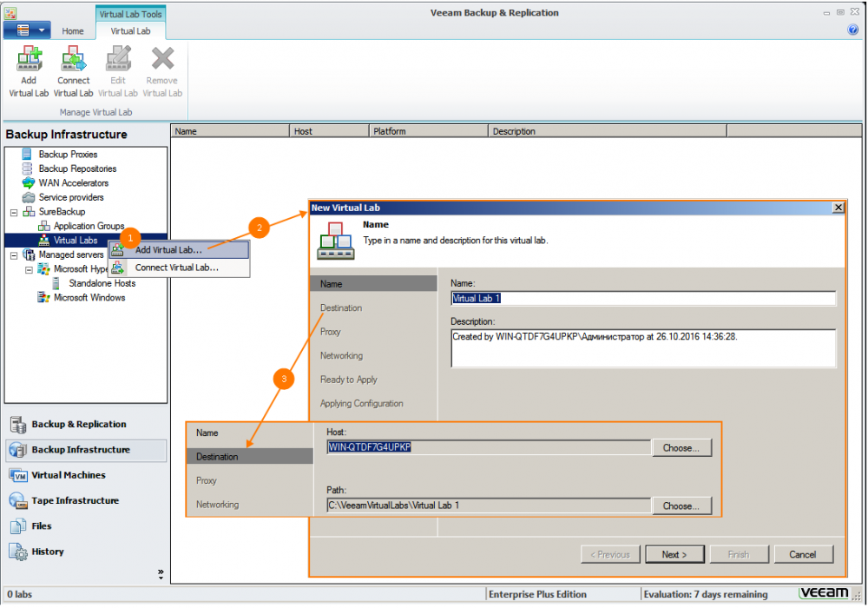
Task: Click the Connect Virtual Lab ribbon icon
Action: coord(73,59)
